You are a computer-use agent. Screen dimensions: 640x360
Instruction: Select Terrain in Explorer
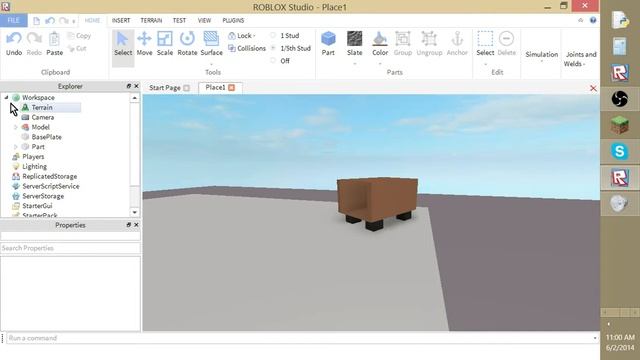(42, 107)
